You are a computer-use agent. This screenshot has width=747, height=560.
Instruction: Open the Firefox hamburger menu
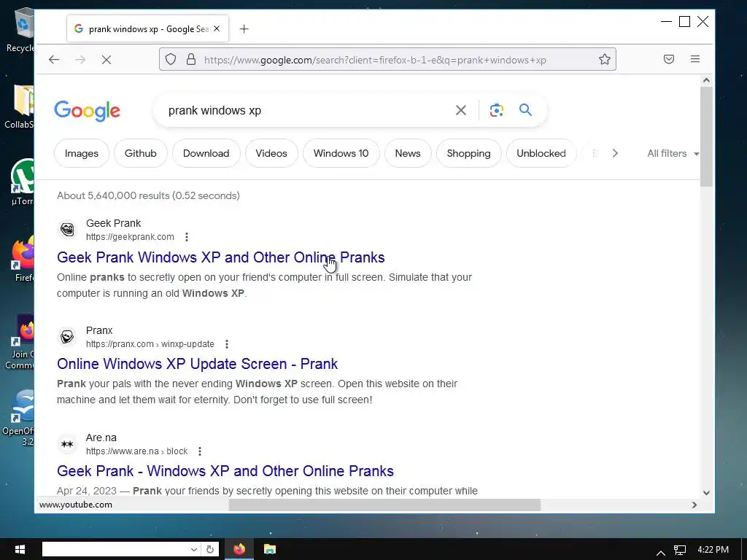point(695,59)
